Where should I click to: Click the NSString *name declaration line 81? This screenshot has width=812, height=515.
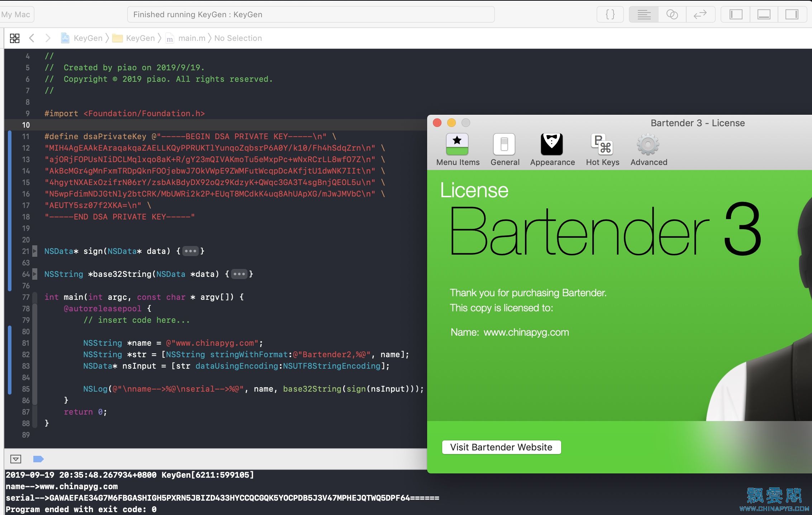[x=173, y=343]
